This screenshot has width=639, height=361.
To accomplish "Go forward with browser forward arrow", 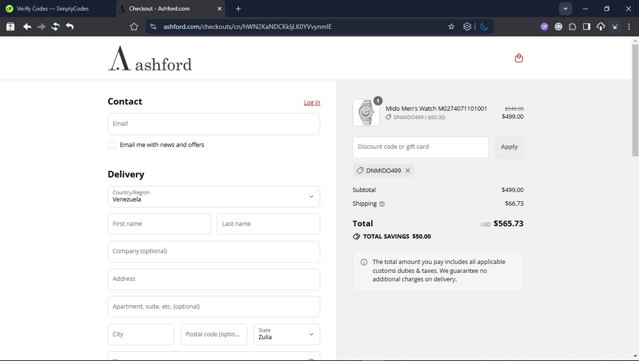I will [41, 26].
